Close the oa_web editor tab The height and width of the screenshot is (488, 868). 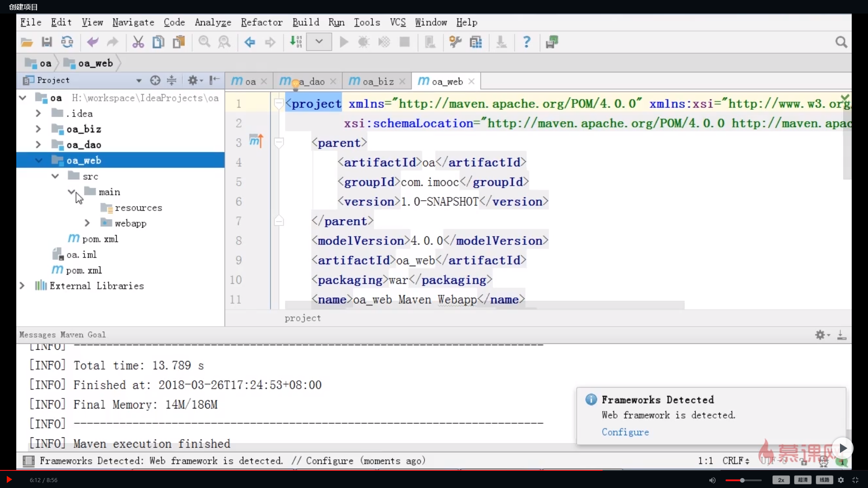(x=472, y=81)
